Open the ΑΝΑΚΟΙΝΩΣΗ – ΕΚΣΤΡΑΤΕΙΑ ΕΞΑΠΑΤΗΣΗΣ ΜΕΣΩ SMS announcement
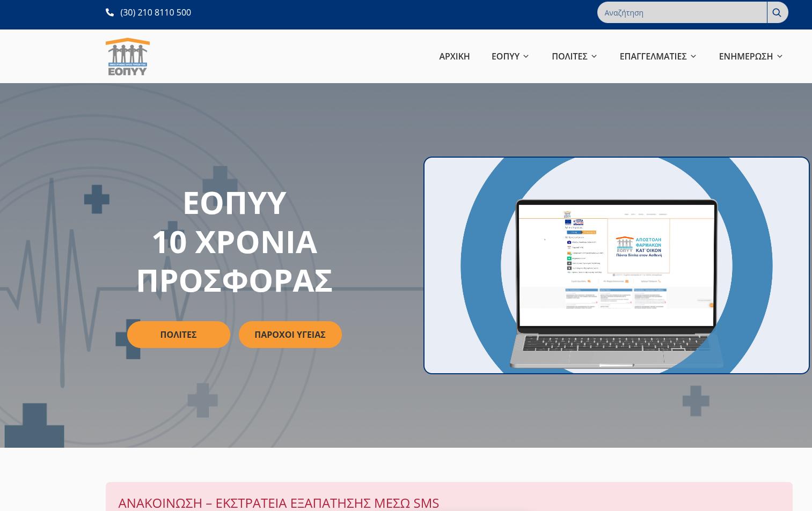 (x=279, y=503)
